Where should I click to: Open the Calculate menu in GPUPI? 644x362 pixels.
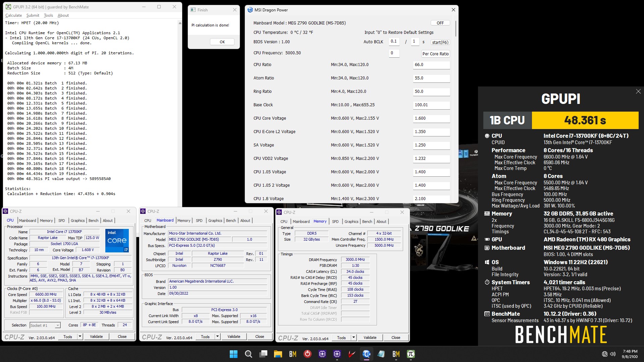[13, 15]
